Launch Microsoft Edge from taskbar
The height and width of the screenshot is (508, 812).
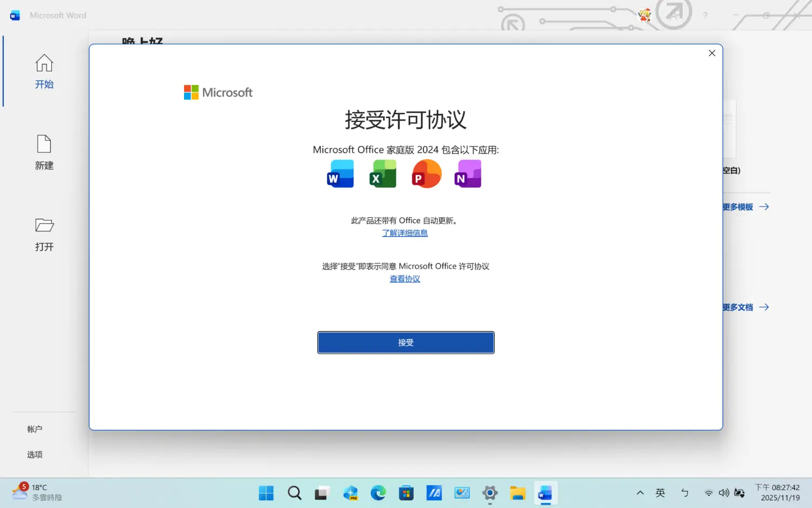coord(378,493)
